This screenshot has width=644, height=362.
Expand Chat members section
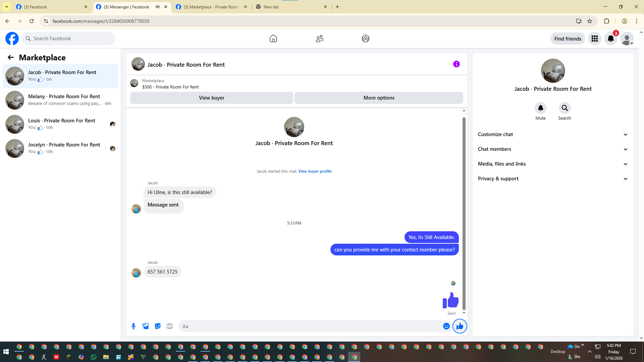[x=553, y=149]
